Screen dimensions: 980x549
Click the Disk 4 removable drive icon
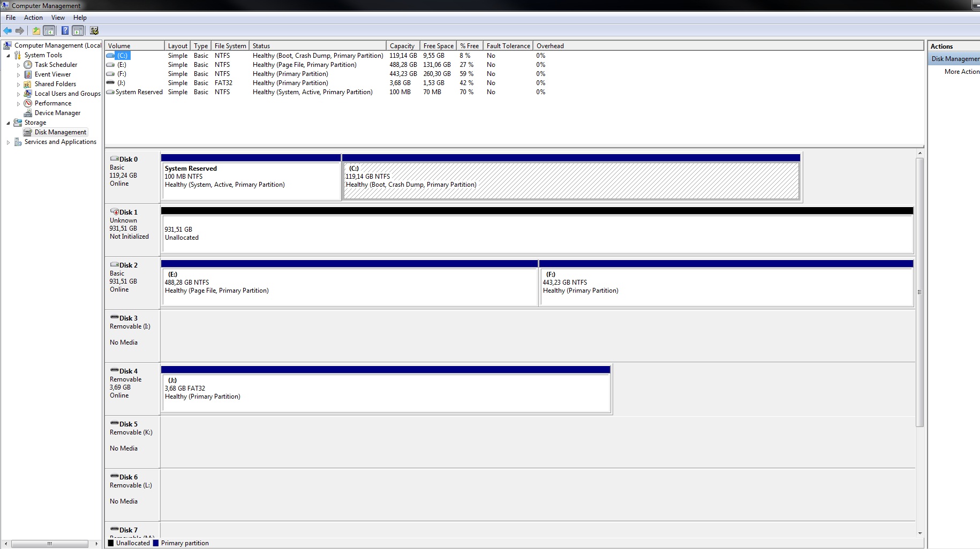(114, 370)
